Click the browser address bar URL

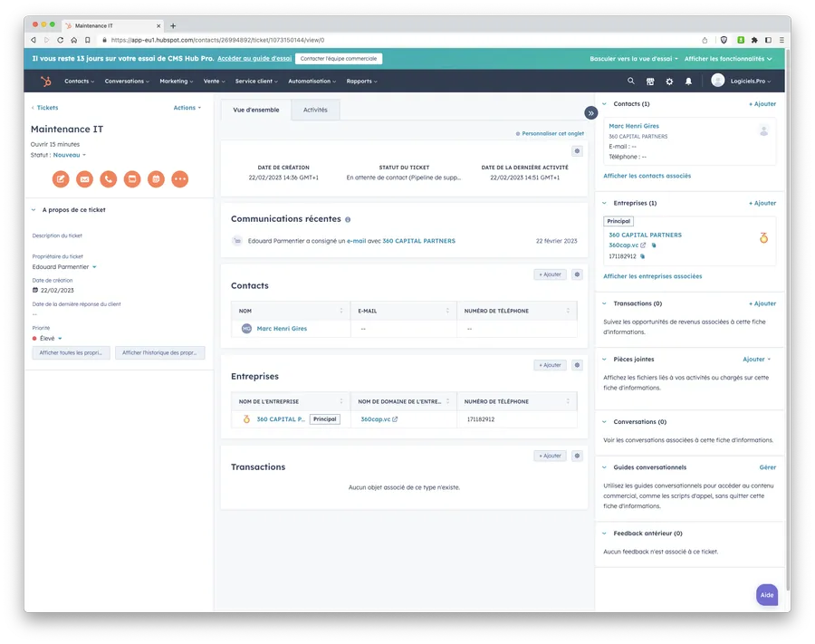click(217, 40)
